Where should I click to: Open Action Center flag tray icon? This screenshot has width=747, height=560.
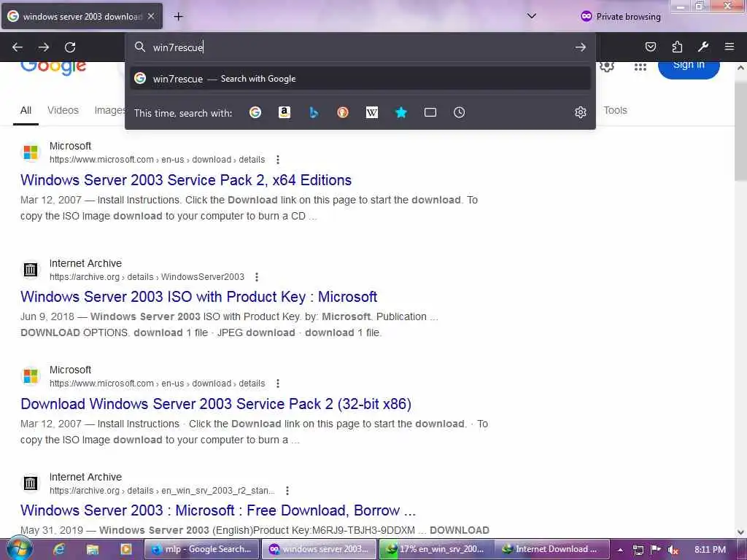[656, 550]
